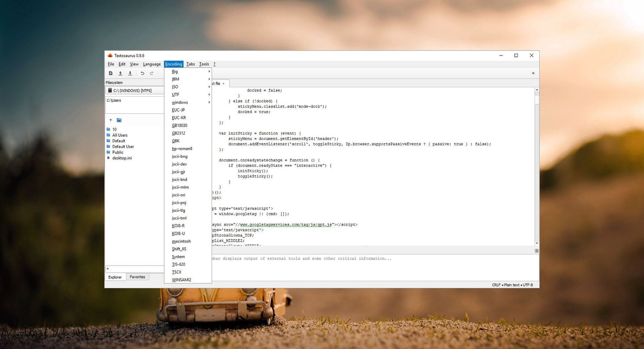Image resolution: width=644 pixels, height=349 pixels.
Task: Open the Tools menu
Action: coord(204,64)
